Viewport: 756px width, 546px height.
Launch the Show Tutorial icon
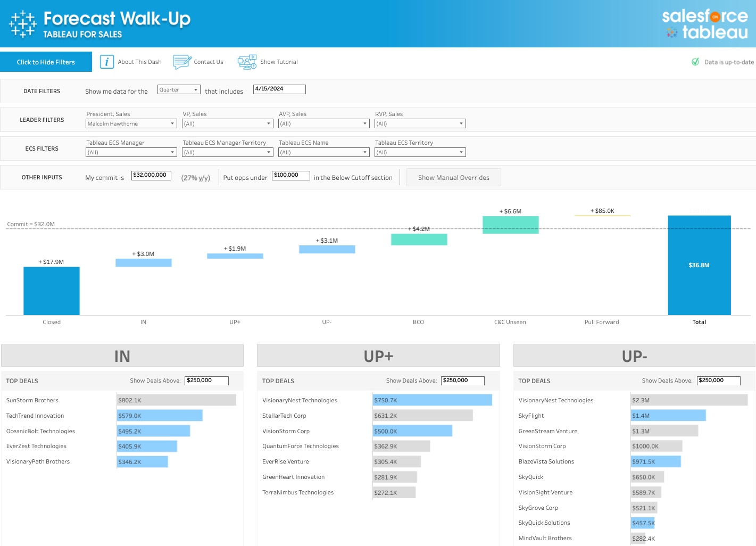tap(246, 62)
